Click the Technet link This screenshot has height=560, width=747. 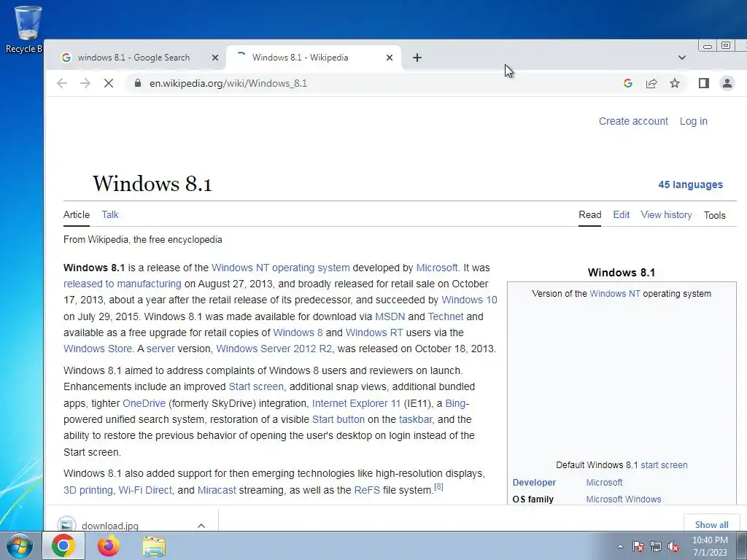coord(446,316)
